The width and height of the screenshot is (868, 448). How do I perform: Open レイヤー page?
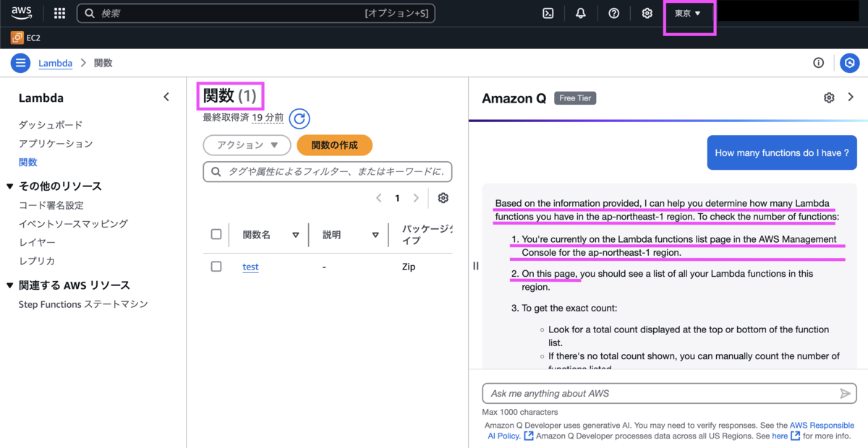coord(37,243)
